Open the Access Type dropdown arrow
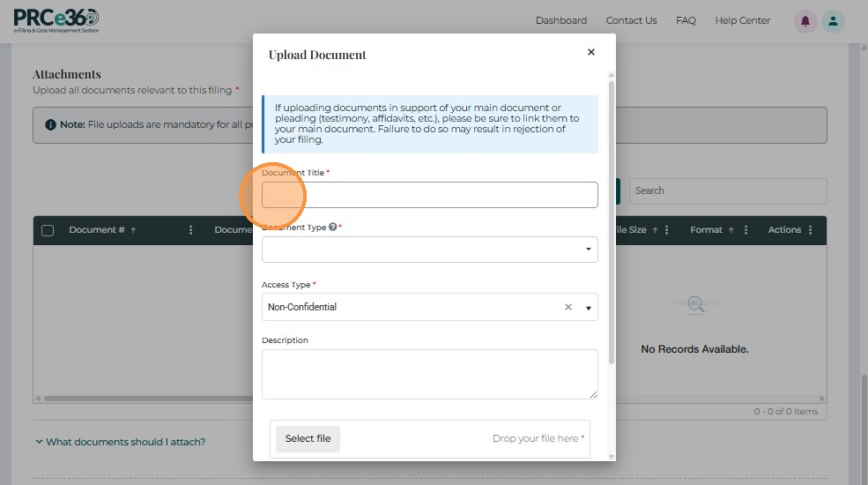Viewport: 868px width, 485px height. [588, 307]
